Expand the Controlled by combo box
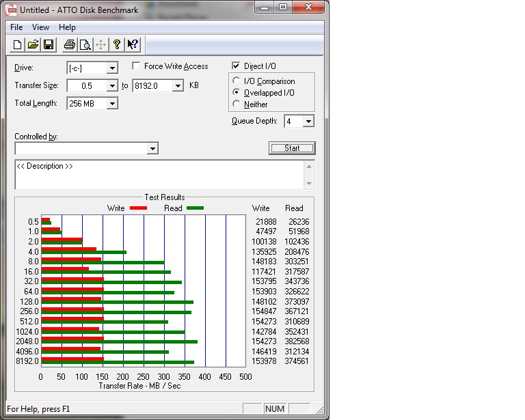 coord(152,148)
